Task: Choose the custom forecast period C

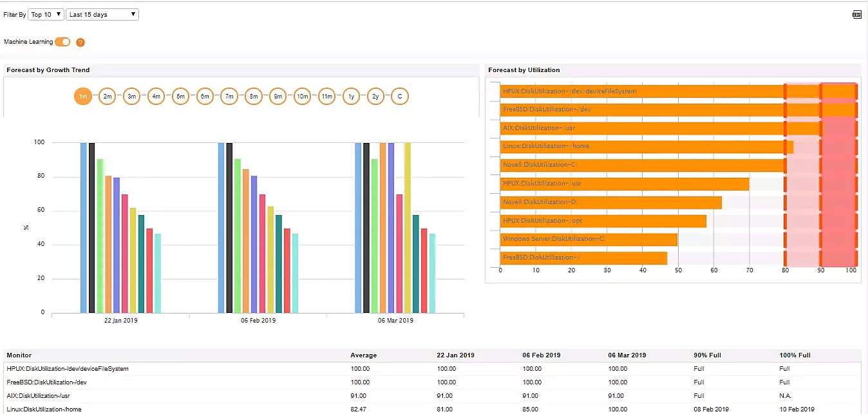Action: (x=399, y=95)
